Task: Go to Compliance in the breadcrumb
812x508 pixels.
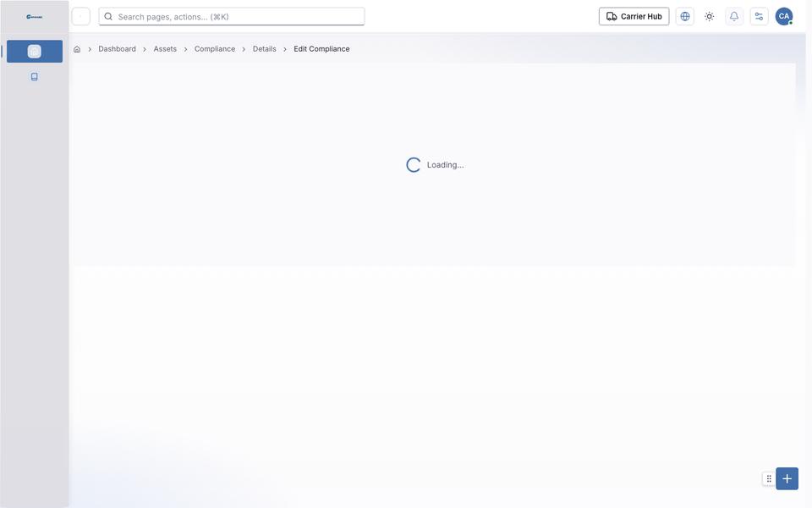Action: [x=214, y=49]
